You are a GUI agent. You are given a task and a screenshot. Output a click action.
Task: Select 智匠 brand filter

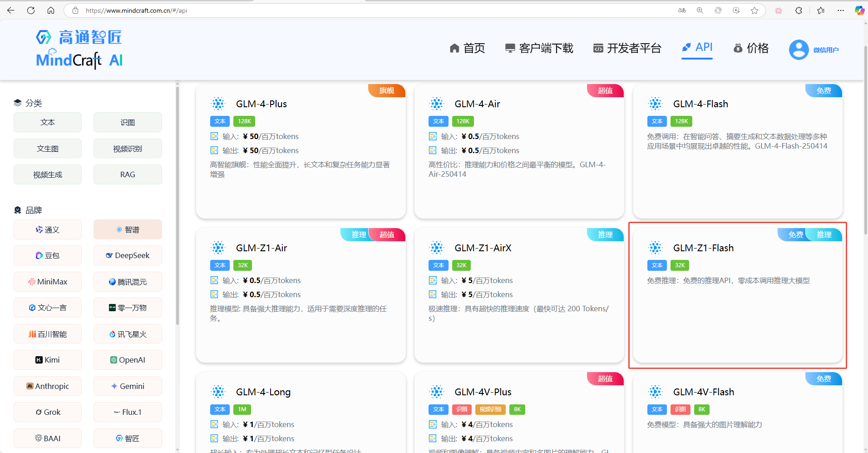pos(128,438)
